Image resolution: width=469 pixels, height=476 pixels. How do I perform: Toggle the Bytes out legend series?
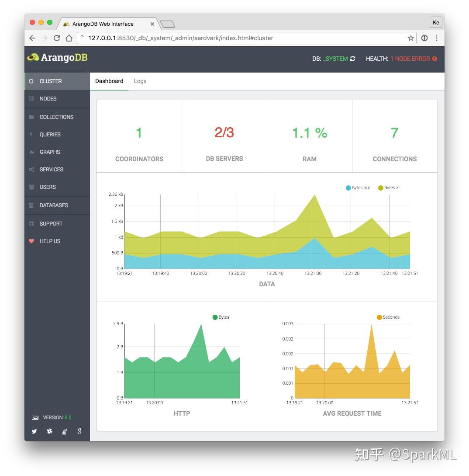coord(358,188)
